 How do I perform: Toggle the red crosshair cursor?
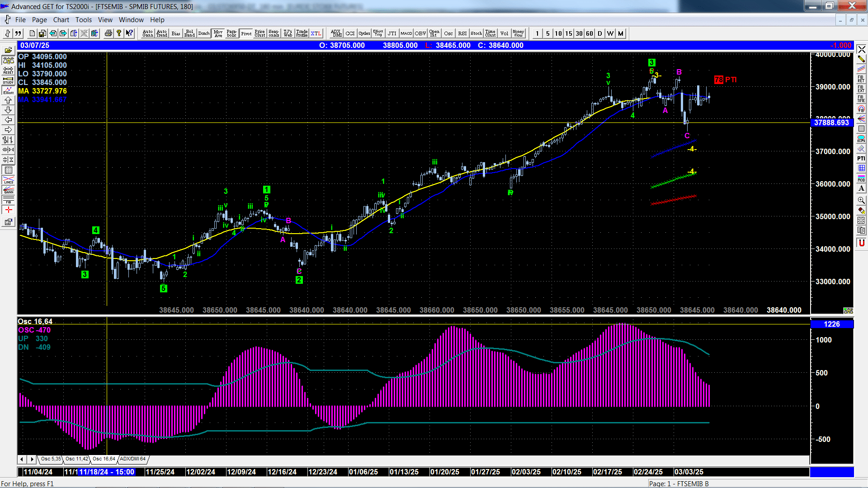coord(8,210)
